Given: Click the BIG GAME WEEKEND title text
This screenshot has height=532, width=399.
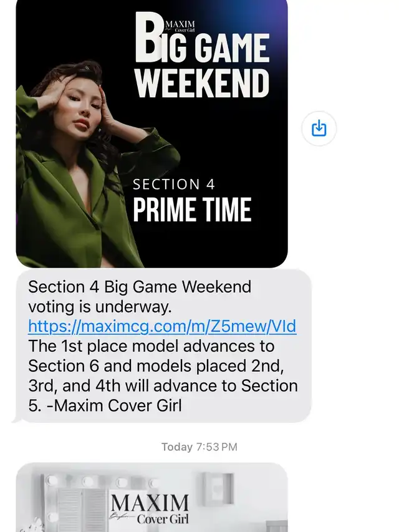Looking at the screenshot, I should coord(203,56).
